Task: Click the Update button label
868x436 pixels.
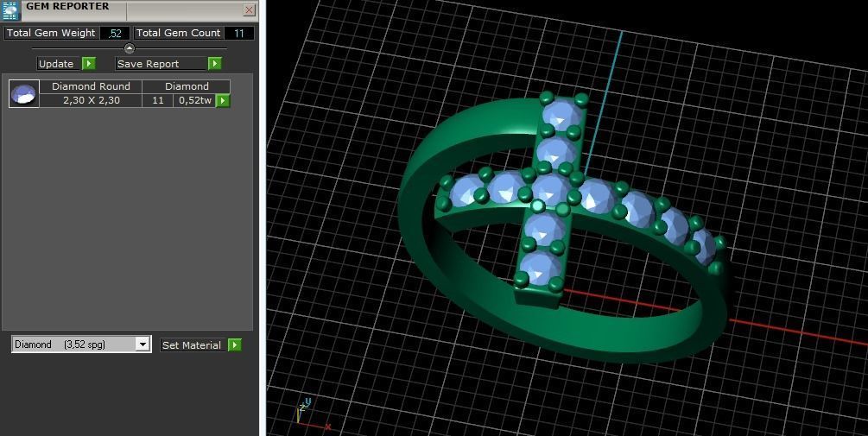Action: click(x=56, y=64)
